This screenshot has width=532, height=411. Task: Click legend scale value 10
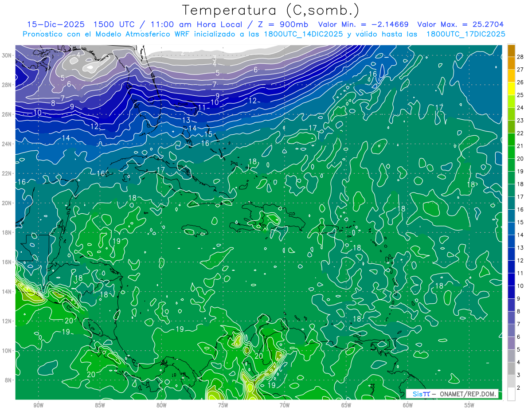pyautogui.click(x=520, y=286)
